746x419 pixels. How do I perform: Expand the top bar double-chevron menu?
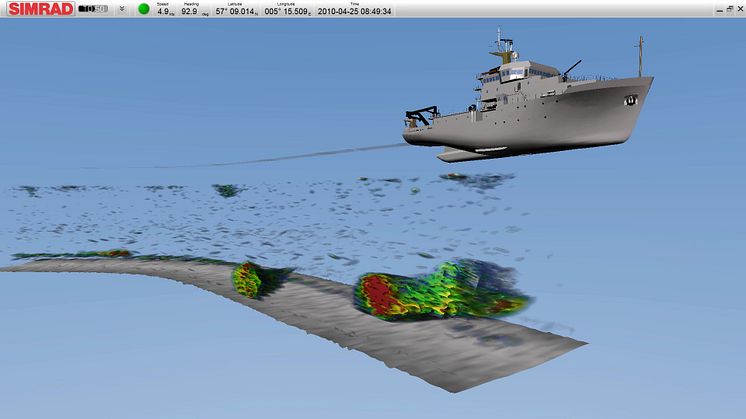pos(122,9)
